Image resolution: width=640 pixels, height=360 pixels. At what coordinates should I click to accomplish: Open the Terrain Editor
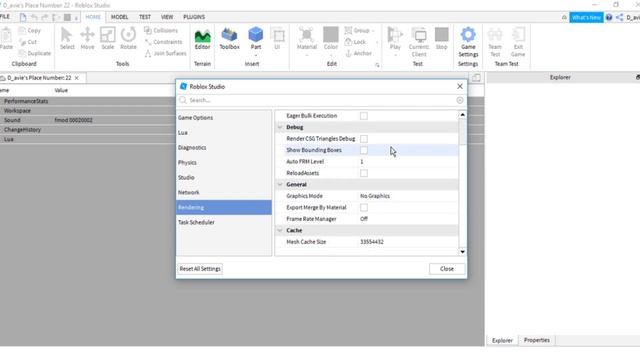click(x=202, y=39)
